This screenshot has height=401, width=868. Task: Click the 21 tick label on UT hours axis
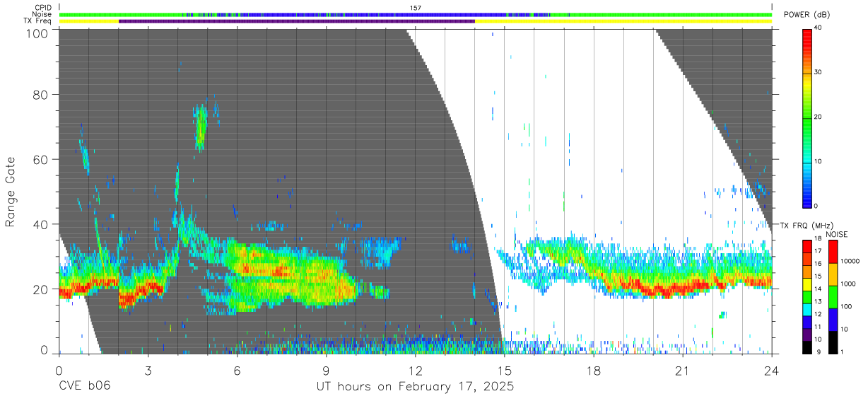point(683,371)
